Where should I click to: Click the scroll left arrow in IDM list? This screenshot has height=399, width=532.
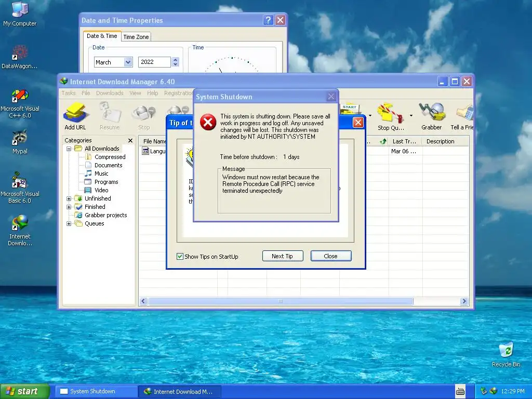point(143,301)
